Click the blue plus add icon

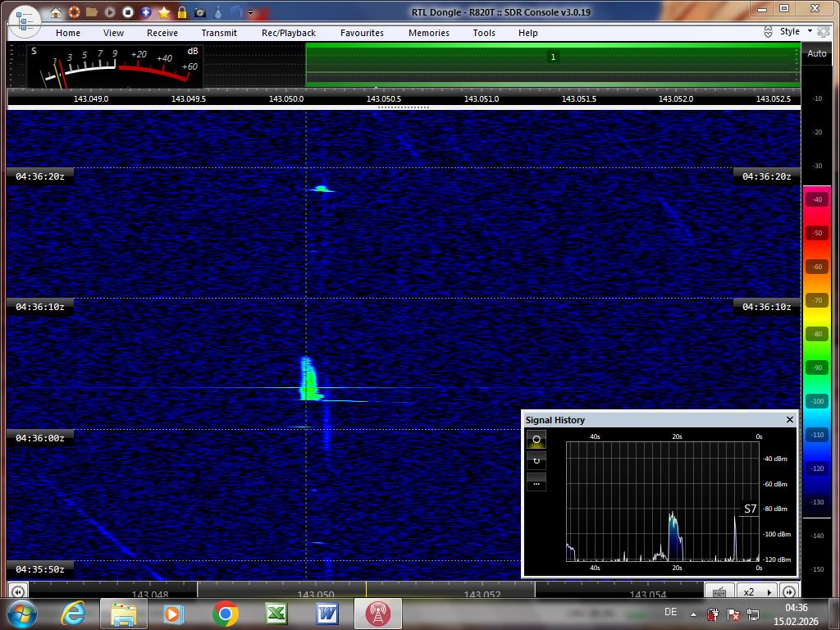coord(146,11)
